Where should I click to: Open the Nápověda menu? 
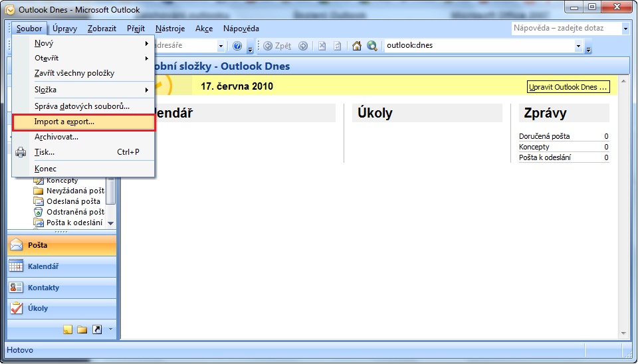click(x=241, y=29)
